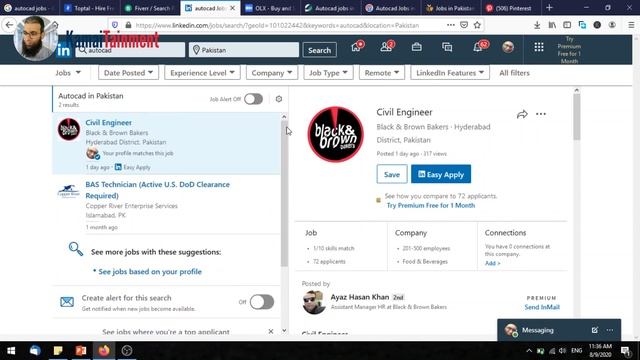Image resolution: width=640 pixels, height=360 pixels.
Task: Open All filters
Action: 514,73
